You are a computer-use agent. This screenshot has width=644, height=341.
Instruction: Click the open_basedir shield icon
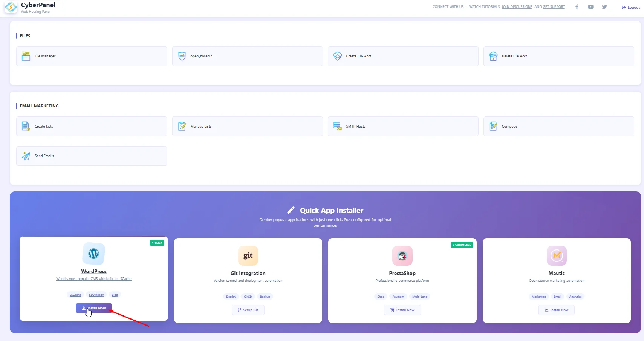[x=182, y=56]
